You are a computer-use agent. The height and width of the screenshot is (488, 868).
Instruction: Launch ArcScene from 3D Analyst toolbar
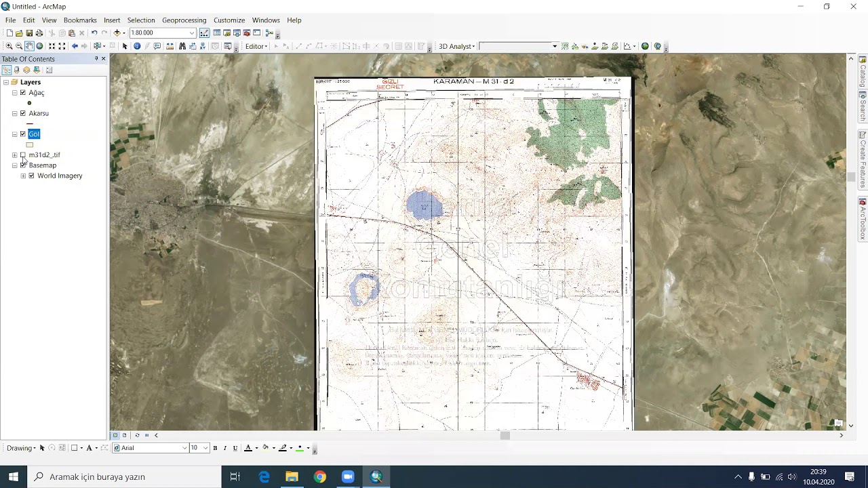tap(645, 46)
